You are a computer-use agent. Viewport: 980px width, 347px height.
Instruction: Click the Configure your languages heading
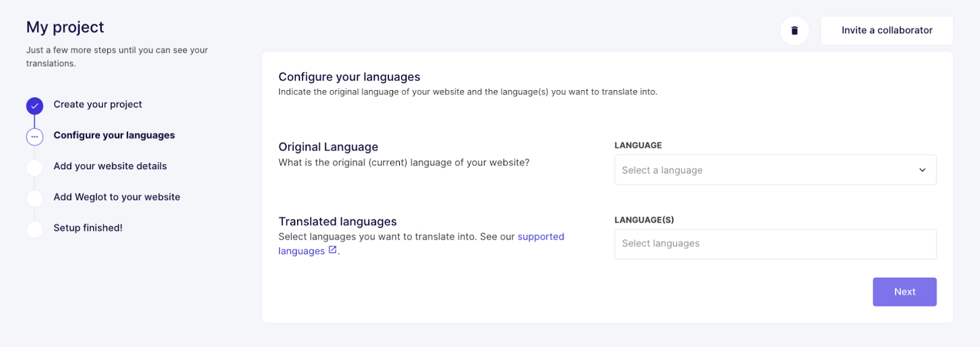(x=349, y=77)
